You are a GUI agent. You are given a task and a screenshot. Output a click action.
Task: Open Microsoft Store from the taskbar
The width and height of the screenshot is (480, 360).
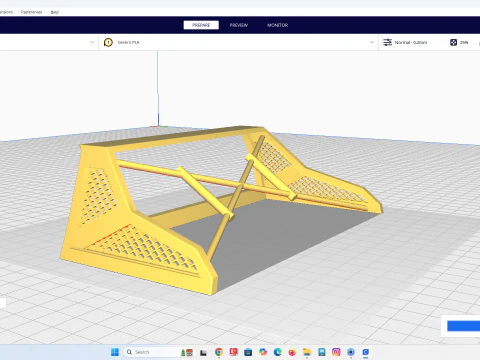click(248, 352)
